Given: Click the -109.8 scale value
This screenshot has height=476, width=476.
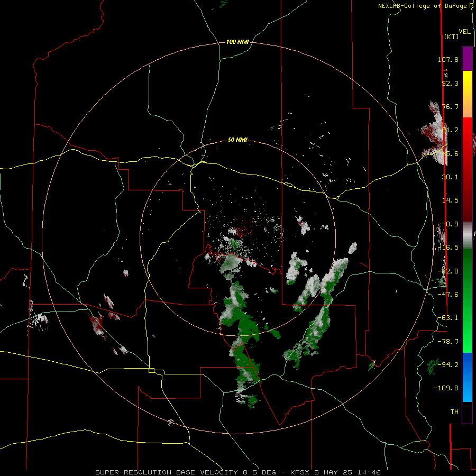Looking at the screenshot, I should pos(446,388).
